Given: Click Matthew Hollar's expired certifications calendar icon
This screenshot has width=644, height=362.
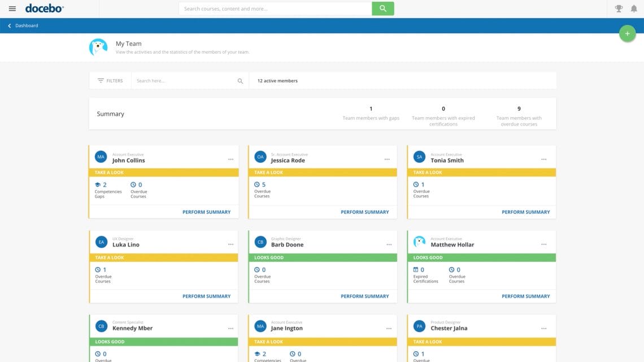Looking at the screenshot, I should point(416,270).
